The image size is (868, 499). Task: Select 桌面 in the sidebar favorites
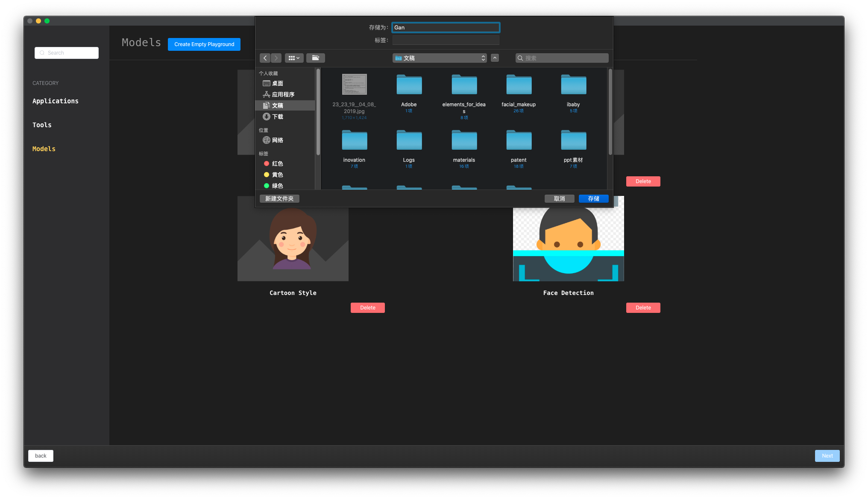tap(277, 84)
